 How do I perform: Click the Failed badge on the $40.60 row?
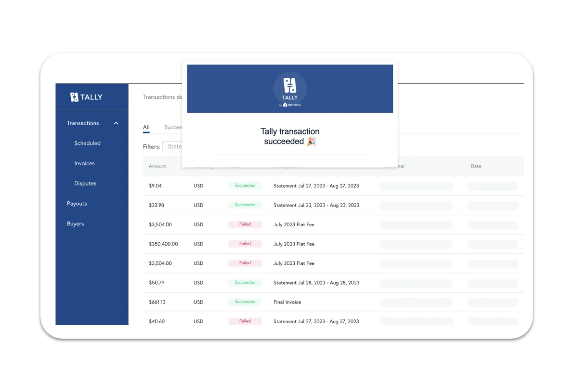point(245,321)
